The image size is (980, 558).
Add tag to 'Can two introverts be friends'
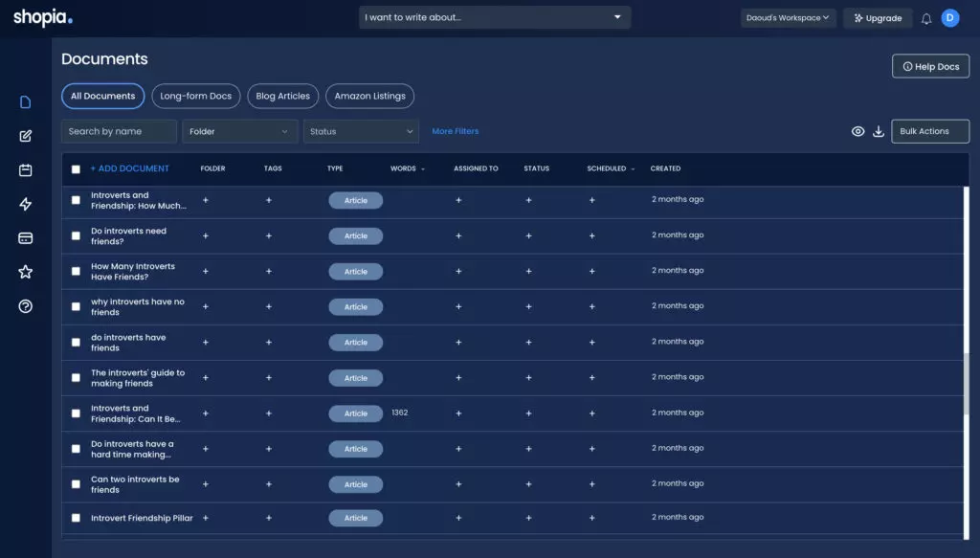tap(269, 484)
